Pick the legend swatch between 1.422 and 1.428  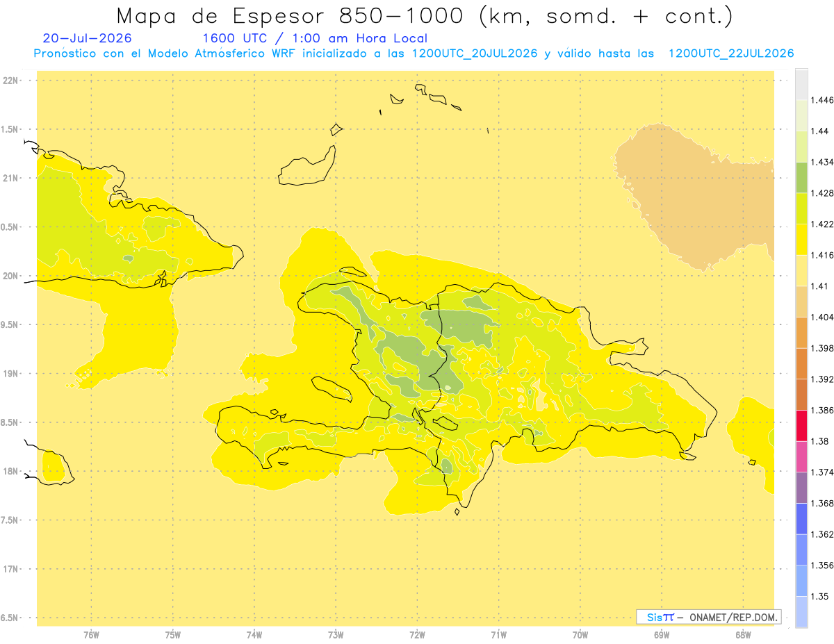(x=801, y=208)
